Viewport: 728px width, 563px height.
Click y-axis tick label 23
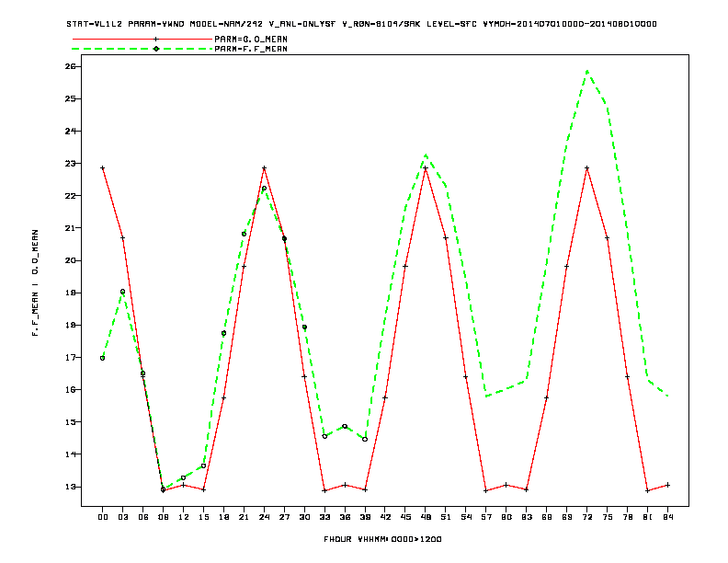click(x=70, y=164)
